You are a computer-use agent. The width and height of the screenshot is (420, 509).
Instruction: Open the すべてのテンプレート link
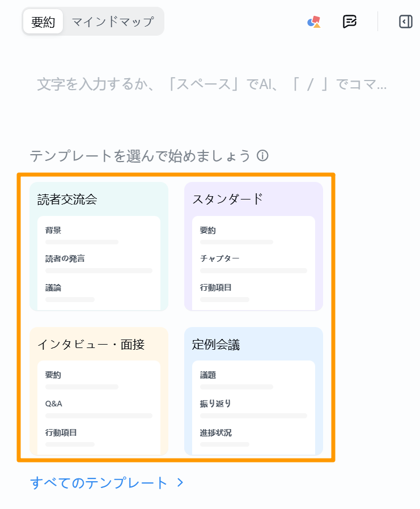pyautogui.click(x=99, y=483)
